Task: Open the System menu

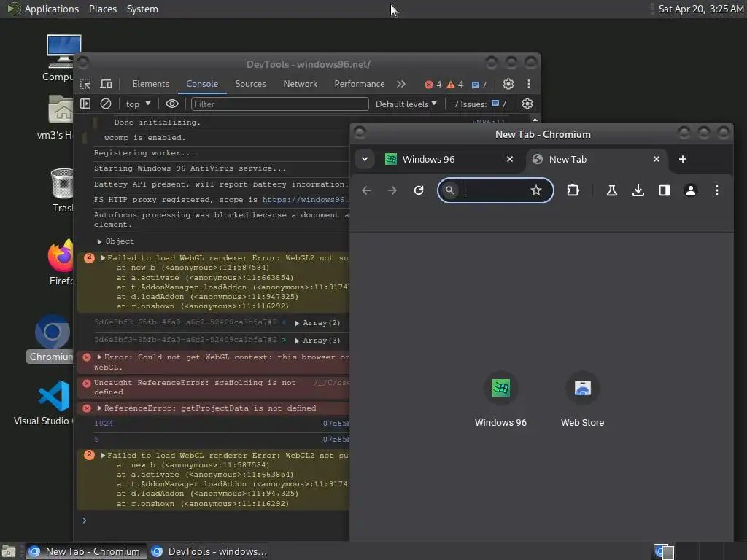Action: coord(142,9)
